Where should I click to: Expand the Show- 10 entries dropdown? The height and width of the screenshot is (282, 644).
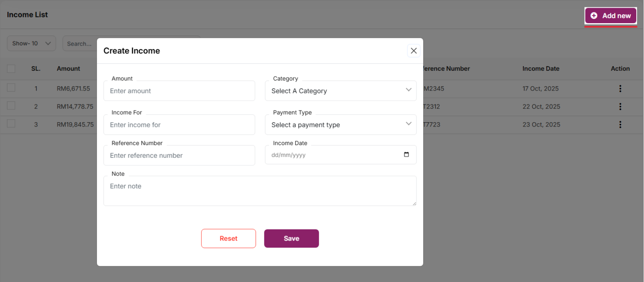tap(31, 43)
